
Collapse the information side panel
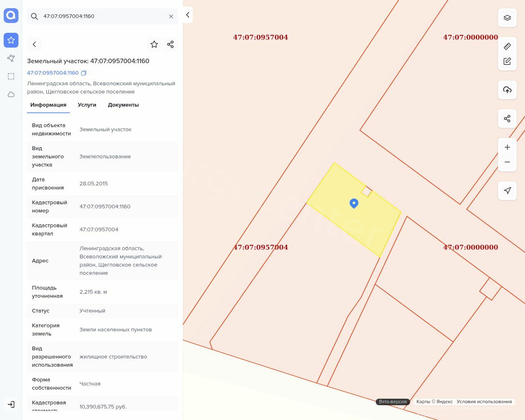click(x=187, y=15)
